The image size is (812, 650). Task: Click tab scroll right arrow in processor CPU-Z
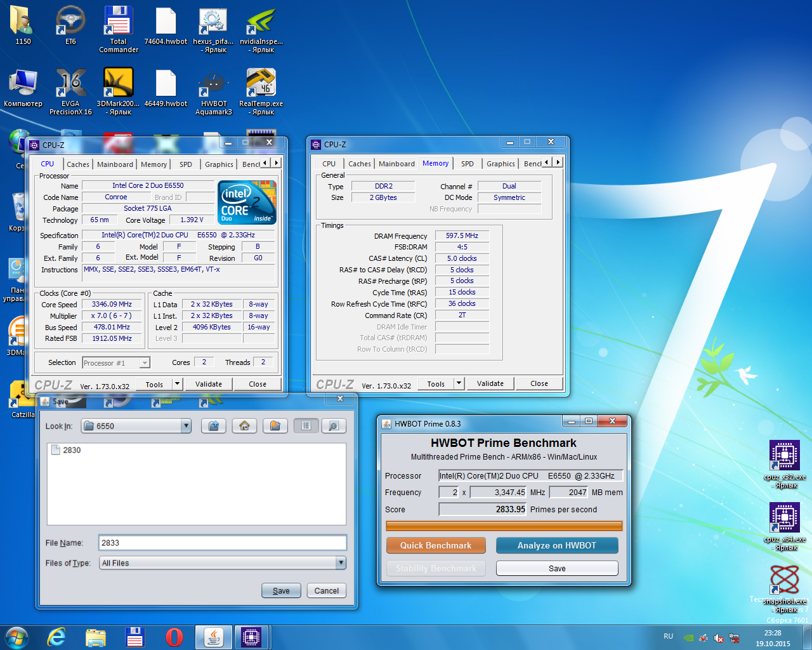pos(276,163)
